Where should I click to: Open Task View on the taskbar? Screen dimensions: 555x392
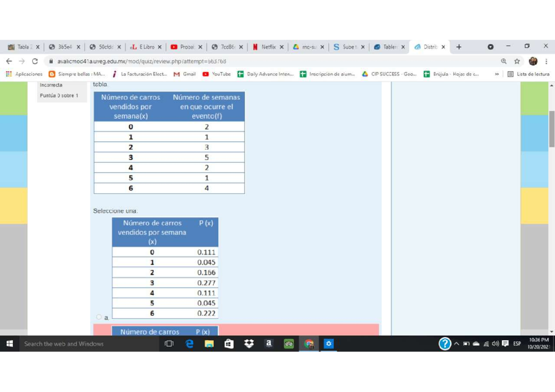click(169, 344)
